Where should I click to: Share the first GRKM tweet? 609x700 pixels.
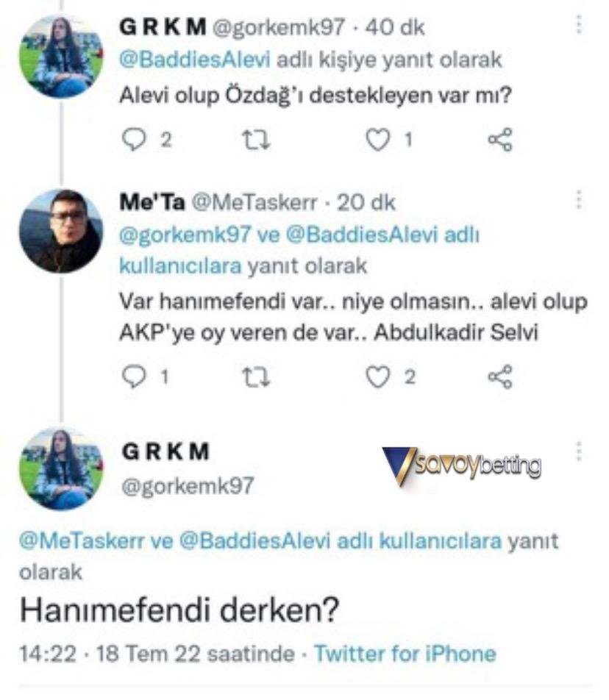pos(500,140)
